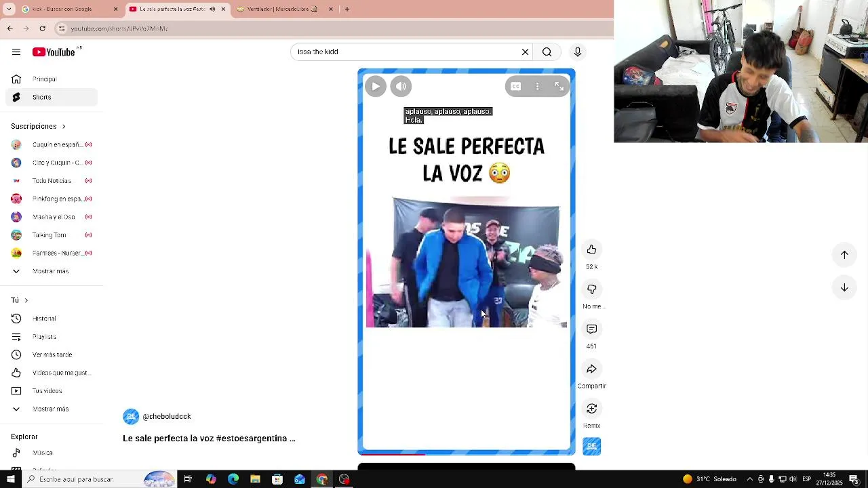
Task: Toggle closed captions on the Short
Action: pyautogui.click(x=515, y=86)
